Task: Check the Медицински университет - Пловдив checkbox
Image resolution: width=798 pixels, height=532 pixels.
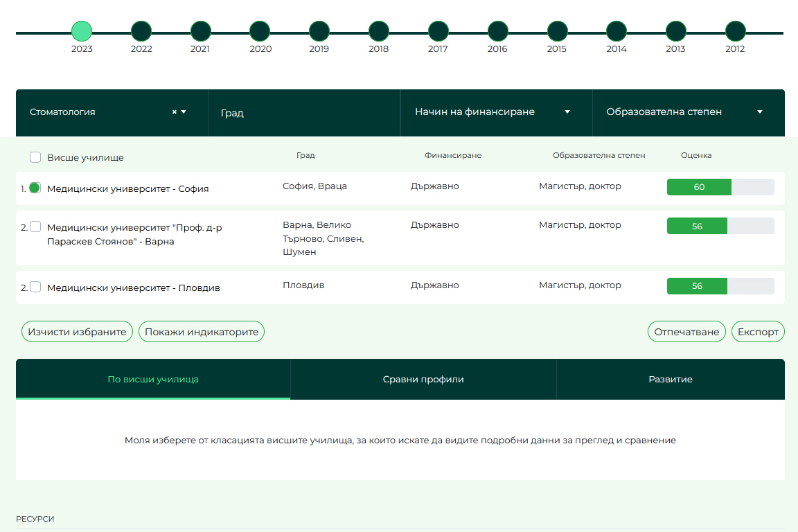Action: (x=35, y=287)
